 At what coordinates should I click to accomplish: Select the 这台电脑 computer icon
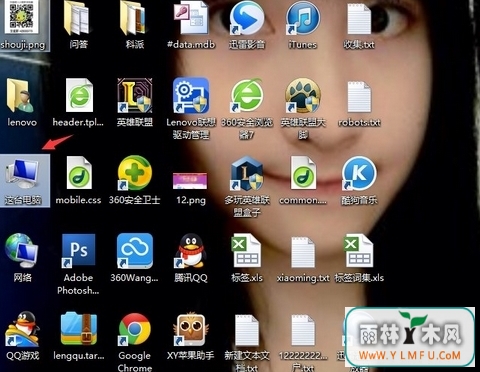22,174
